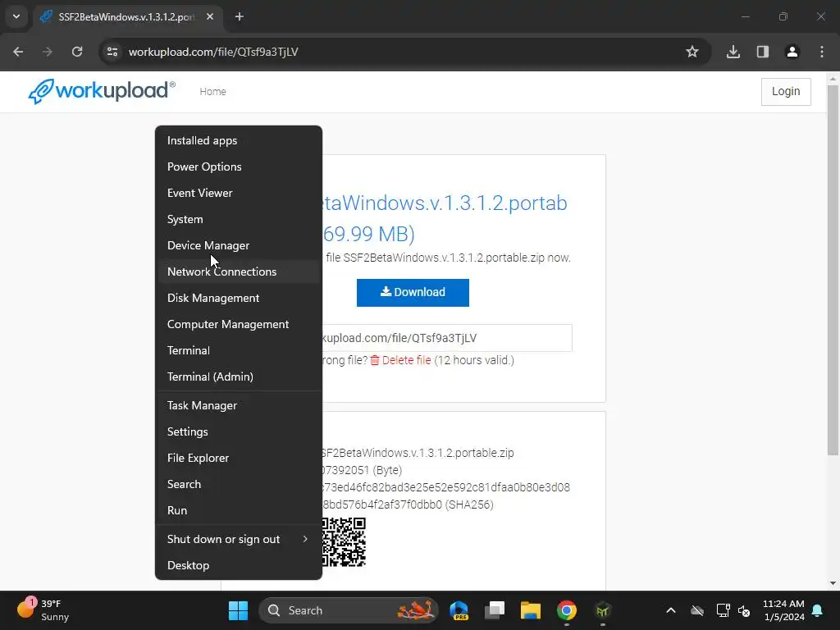Viewport: 840px width, 630px height.
Task: Click the file name text in details
Action: (x=418, y=453)
